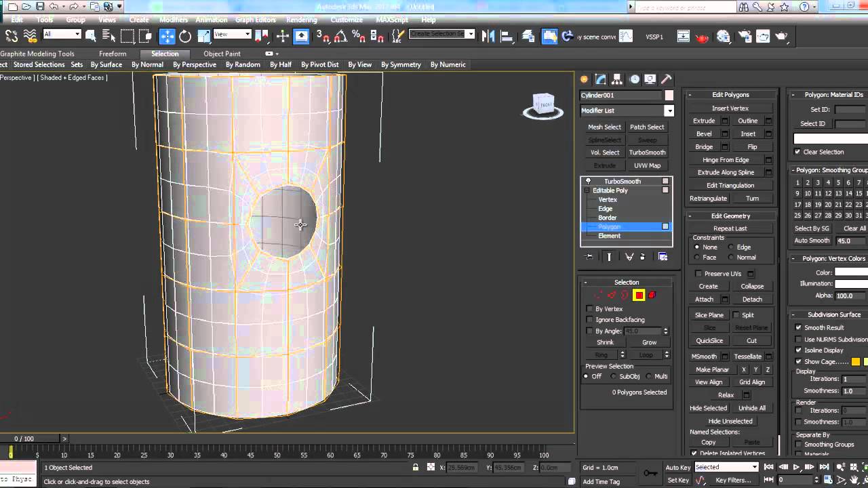The height and width of the screenshot is (488, 868).
Task: Open the Modifier List dropdown
Action: (x=627, y=110)
